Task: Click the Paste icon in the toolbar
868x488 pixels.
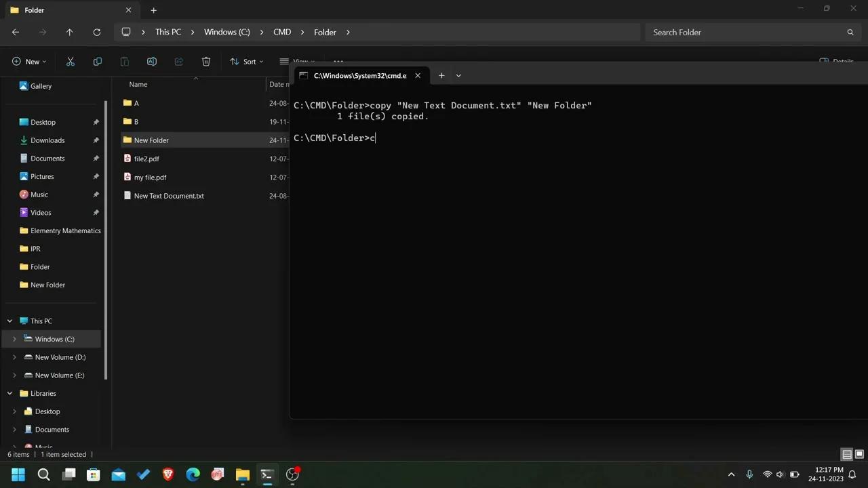Action: point(124,62)
